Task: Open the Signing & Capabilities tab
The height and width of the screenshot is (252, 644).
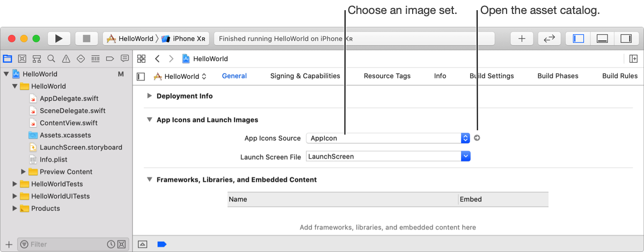Action: (x=305, y=76)
